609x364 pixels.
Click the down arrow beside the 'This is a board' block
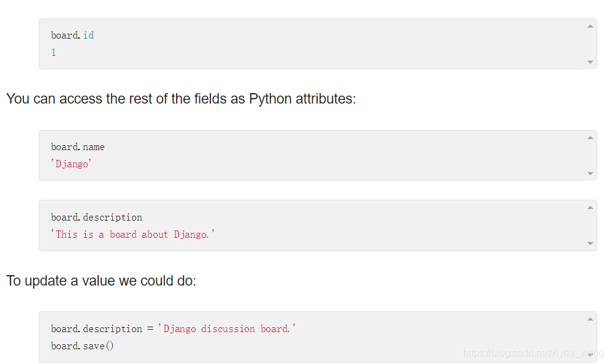[590, 244]
